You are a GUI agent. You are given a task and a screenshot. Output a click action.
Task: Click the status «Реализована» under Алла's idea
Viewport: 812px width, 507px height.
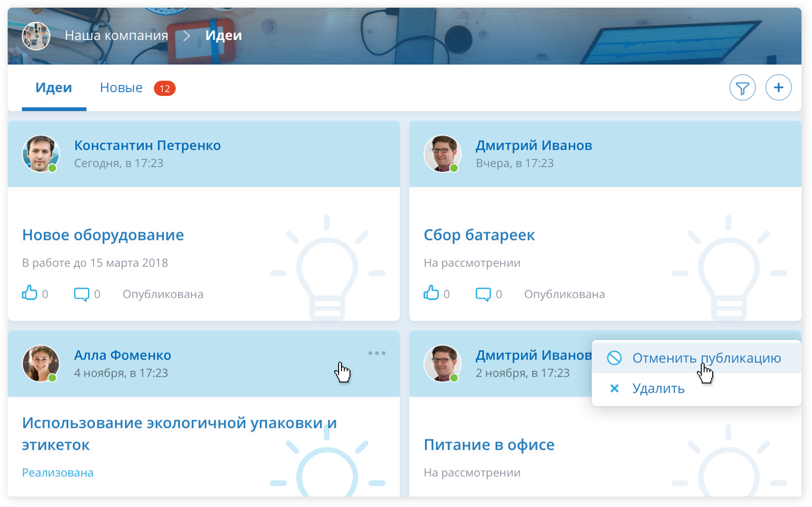click(57, 472)
